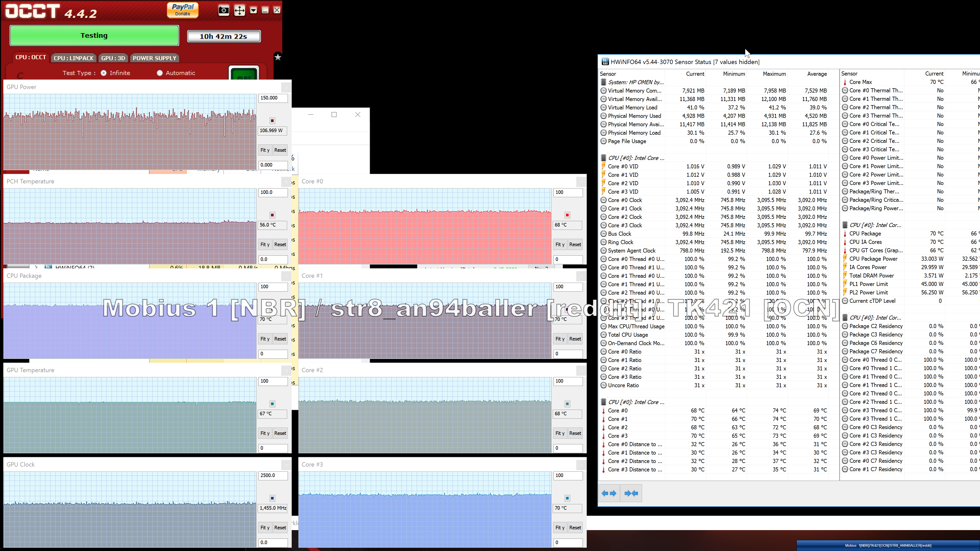This screenshot has height=551, width=980.
Task: Edit GPU Power graph maximum 150.000
Action: (x=273, y=98)
